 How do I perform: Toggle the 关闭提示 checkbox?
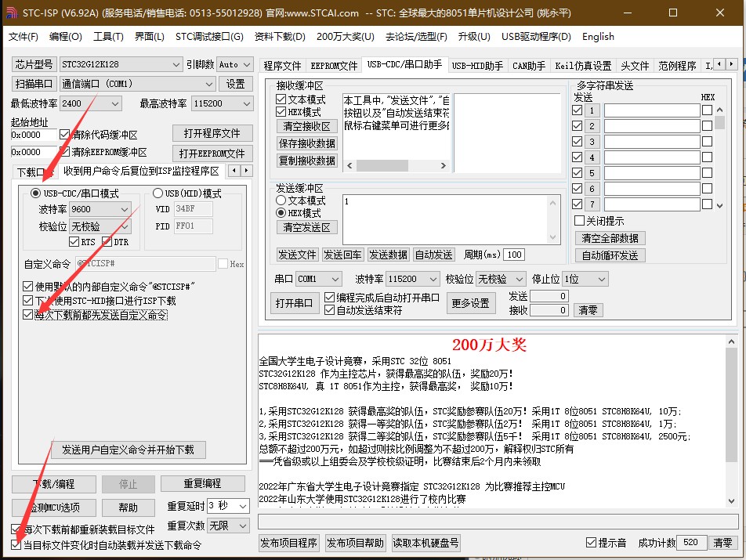(580, 221)
